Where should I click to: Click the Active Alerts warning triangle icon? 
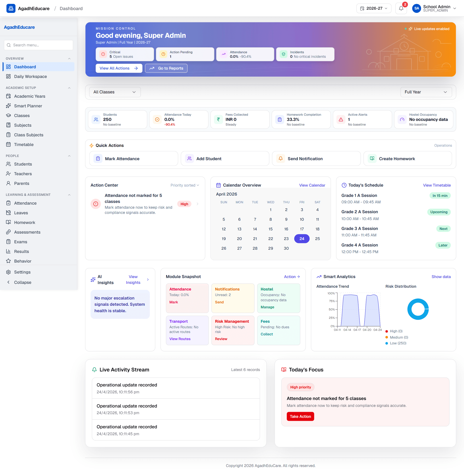tap(341, 119)
